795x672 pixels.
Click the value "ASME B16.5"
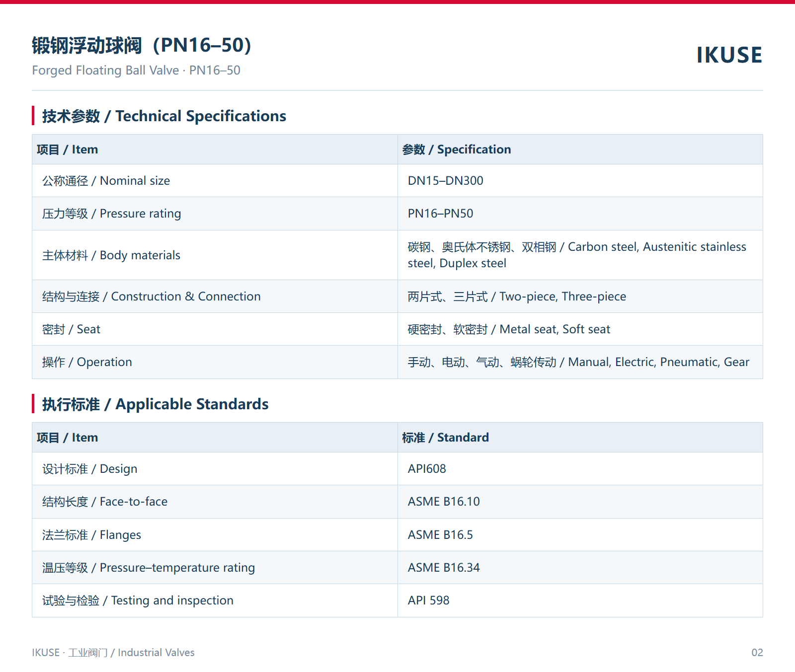(440, 535)
